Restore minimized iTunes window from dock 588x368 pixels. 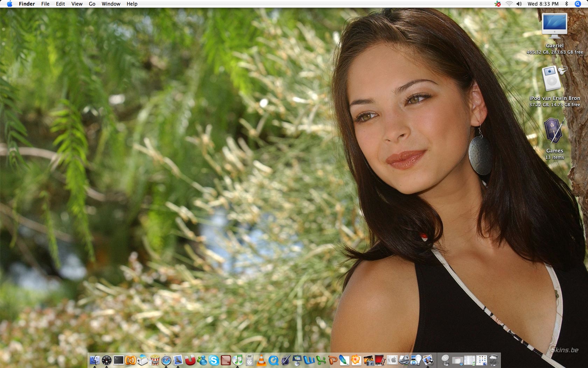click(469, 360)
